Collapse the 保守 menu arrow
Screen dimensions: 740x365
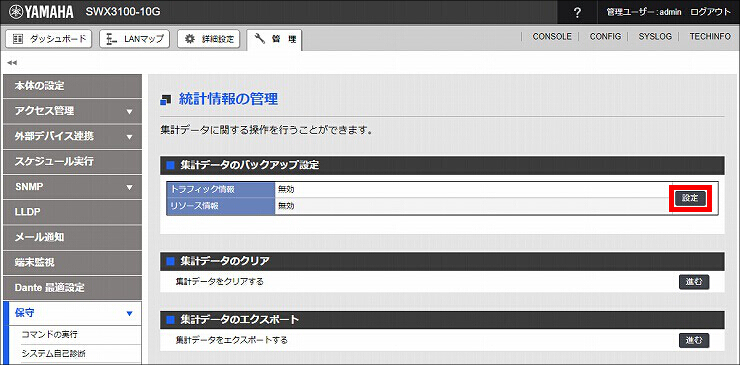point(129,314)
